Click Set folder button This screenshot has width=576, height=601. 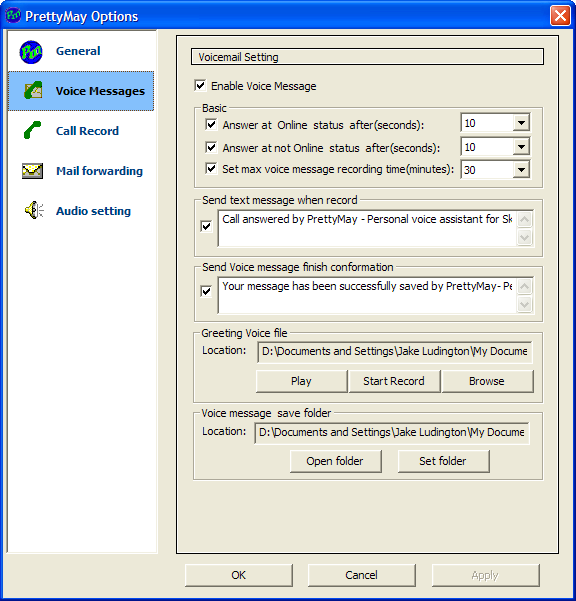[x=443, y=461]
